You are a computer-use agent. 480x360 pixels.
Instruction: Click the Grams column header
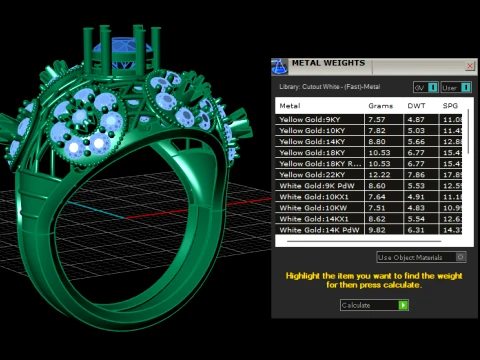click(x=381, y=106)
